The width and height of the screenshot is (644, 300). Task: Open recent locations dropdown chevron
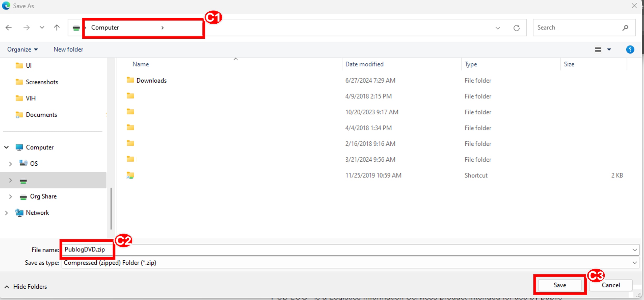(x=42, y=27)
